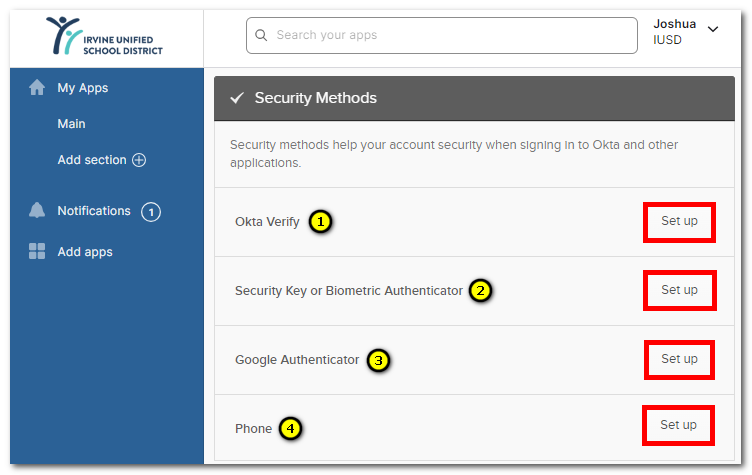752x475 pixels.
Task: Set up Phone security method
Action: click(678, 425)
